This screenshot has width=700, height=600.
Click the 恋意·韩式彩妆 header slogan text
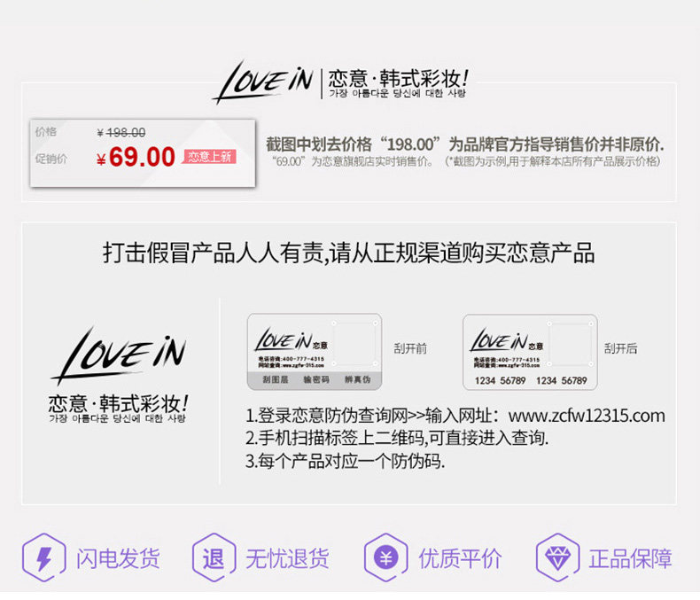(398, 80)
